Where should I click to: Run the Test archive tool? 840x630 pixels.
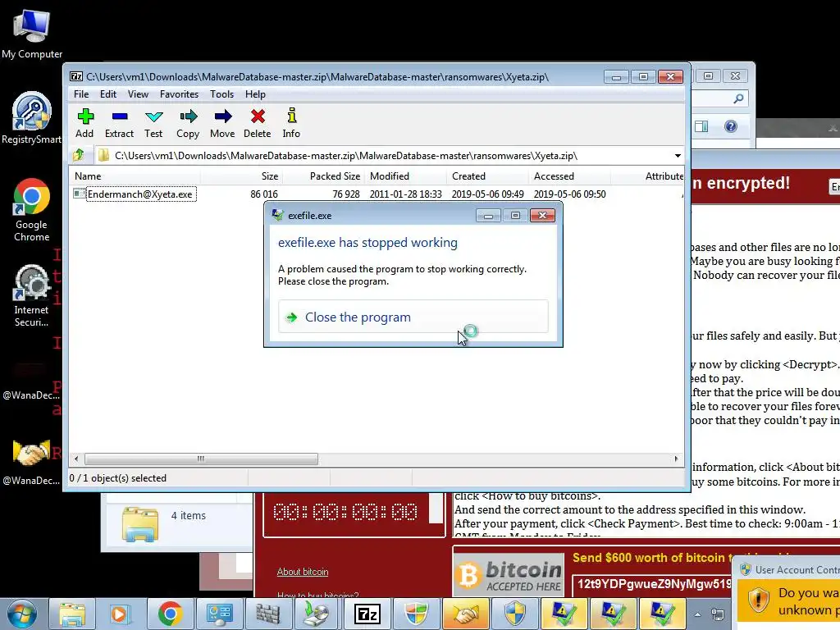(x=153, y=123)
